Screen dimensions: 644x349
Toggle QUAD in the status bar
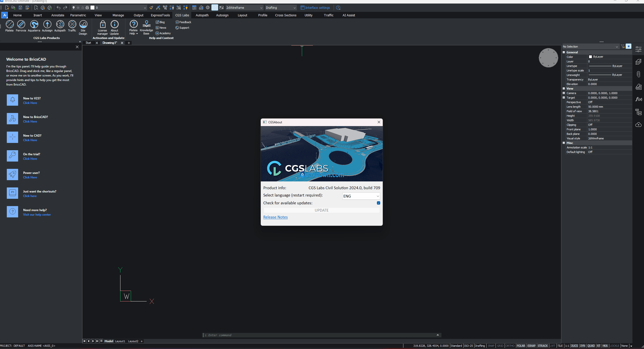[x=591, y=346]
